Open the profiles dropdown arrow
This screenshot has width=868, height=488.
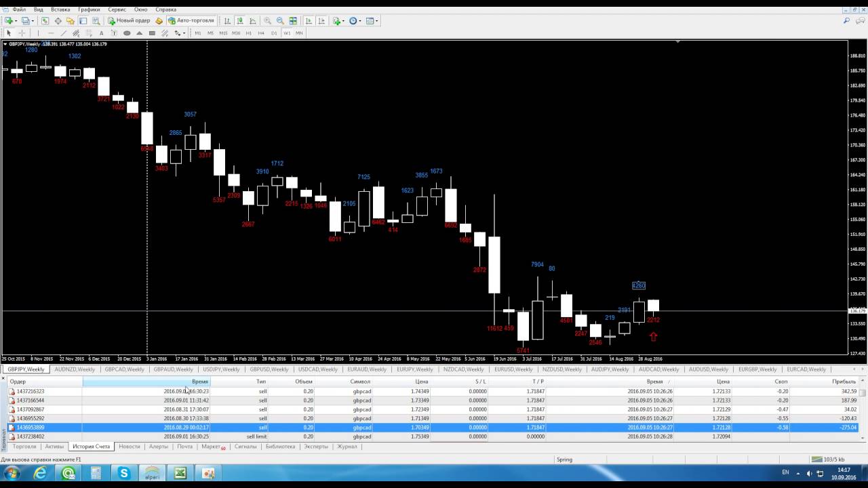[33, 20]
